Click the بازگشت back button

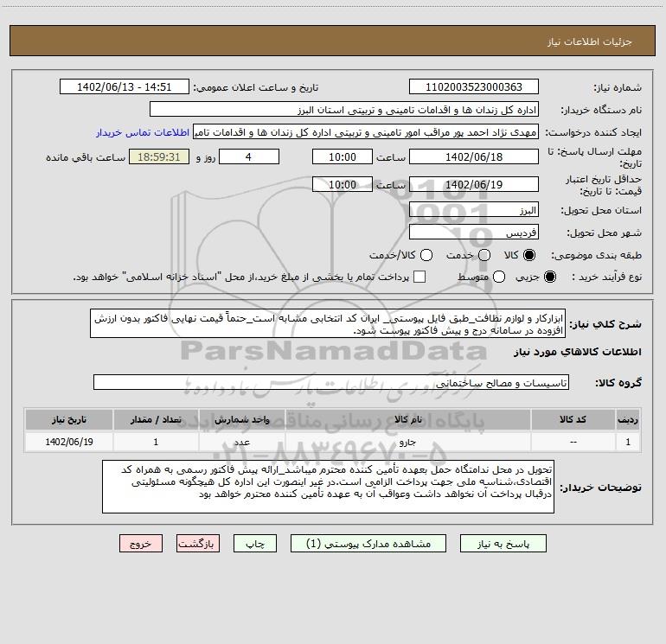pyautogui.click(x=198, y=544)
